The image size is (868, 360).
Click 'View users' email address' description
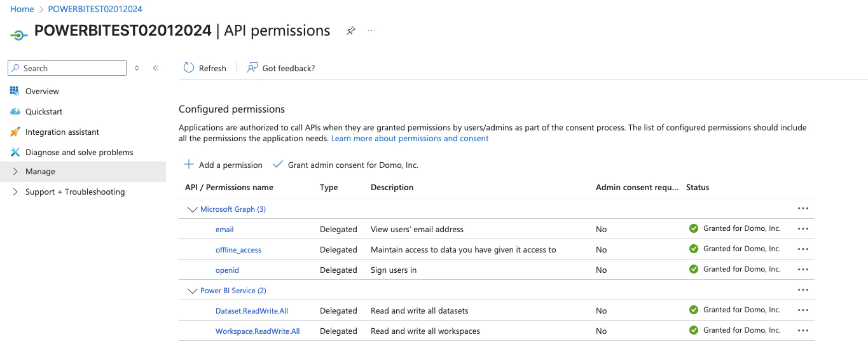click(417, 230)
